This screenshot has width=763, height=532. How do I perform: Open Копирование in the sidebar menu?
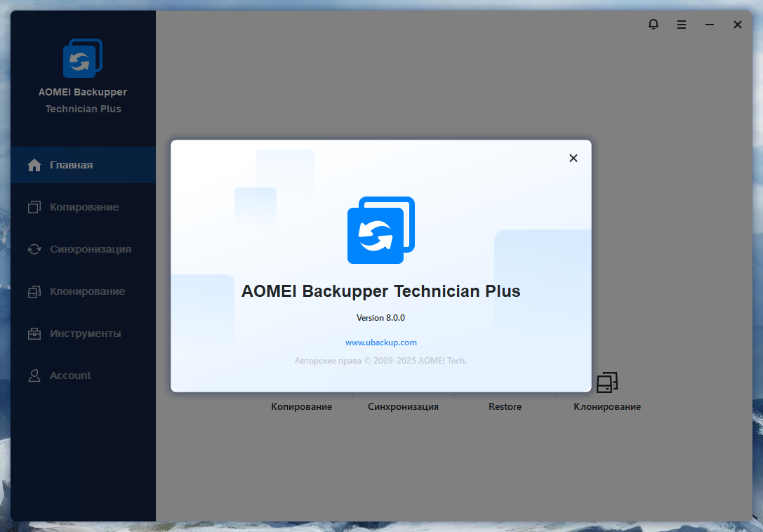pyautogui.click(x=84, y=207)
